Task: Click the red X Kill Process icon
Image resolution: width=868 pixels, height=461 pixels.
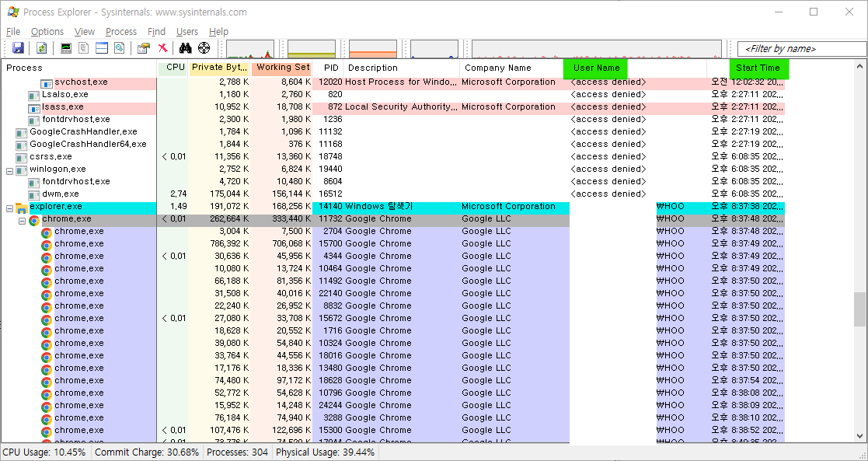Action: coord(162,48)
